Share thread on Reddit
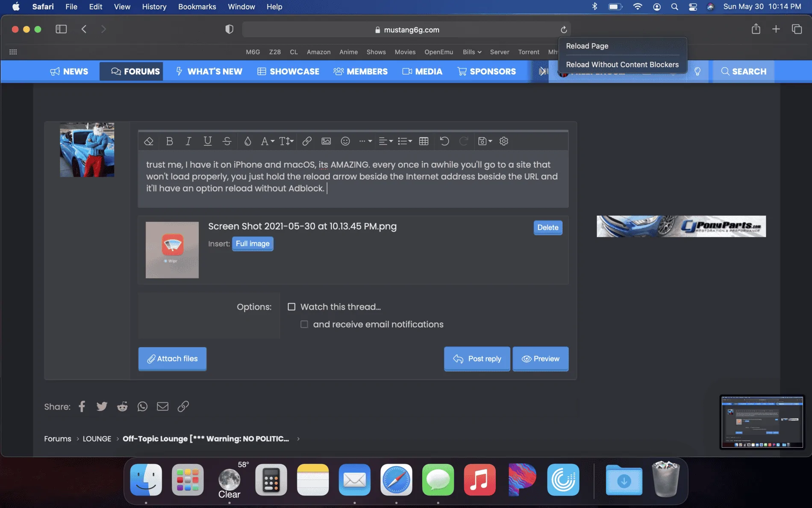The width and height of the screenshot is (812, 508). (x=122, y=406)
